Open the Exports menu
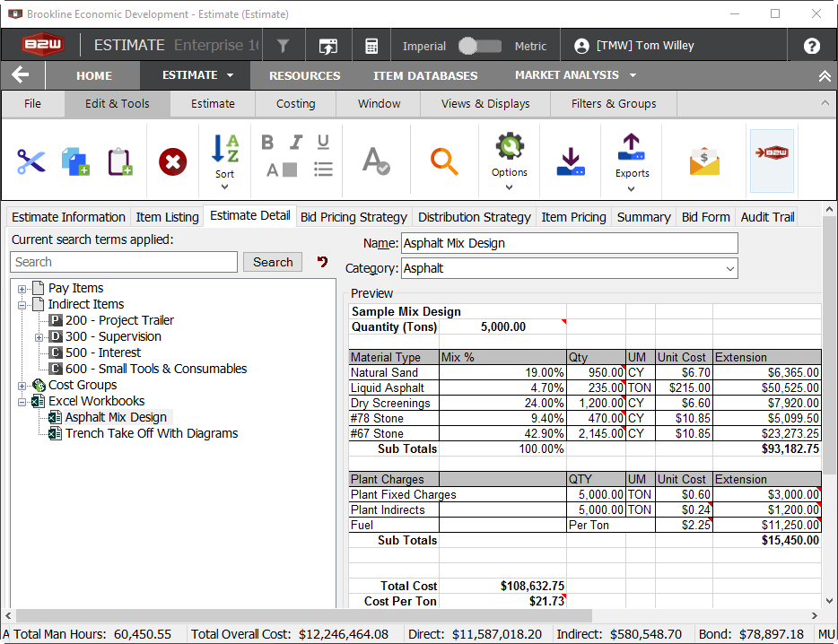 tap(632, 162)
